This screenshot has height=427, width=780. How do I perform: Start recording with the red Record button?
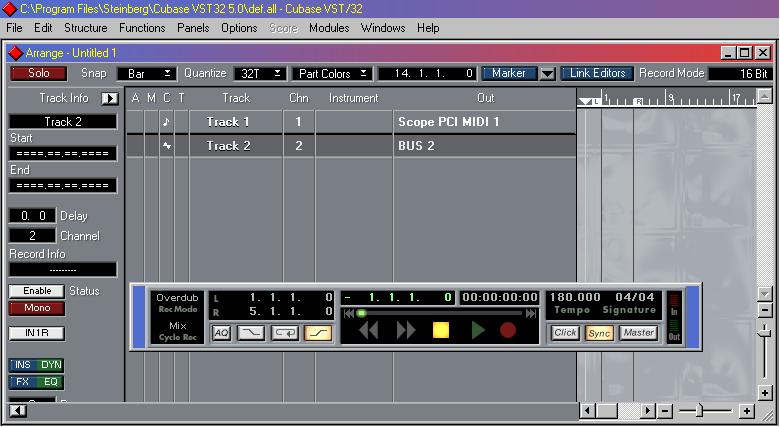click(x=508, y=330)
